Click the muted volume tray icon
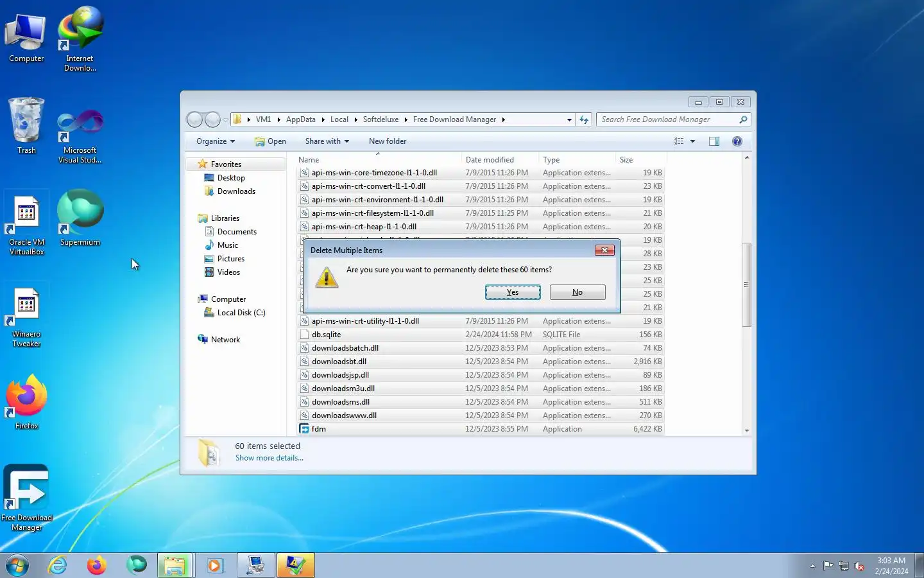 859,566
